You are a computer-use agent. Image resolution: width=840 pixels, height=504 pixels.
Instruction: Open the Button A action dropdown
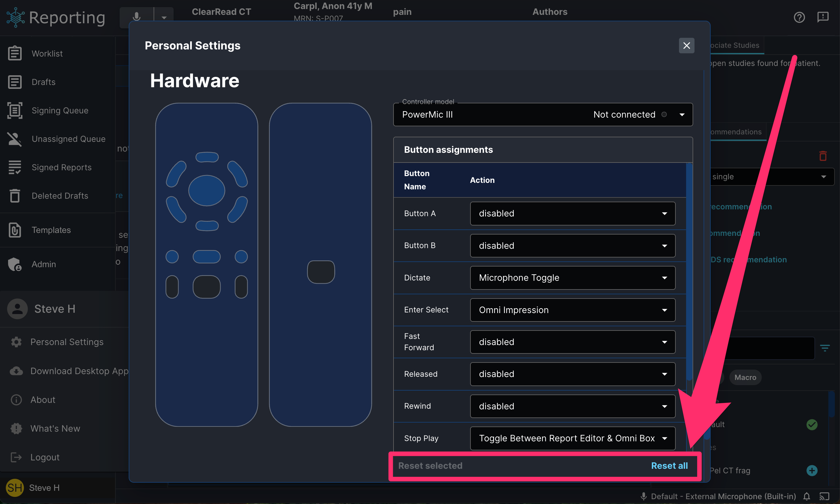click(x=572, y=213)
